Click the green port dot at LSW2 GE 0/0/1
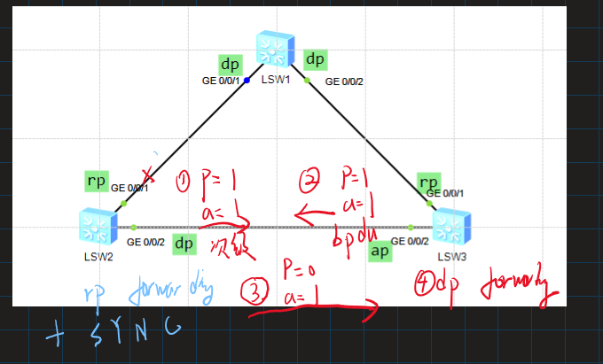 (123, 204)
